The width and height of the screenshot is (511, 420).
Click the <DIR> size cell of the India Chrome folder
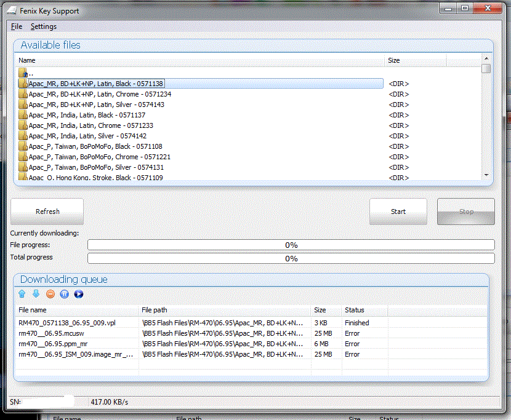(x=398, y=125)
